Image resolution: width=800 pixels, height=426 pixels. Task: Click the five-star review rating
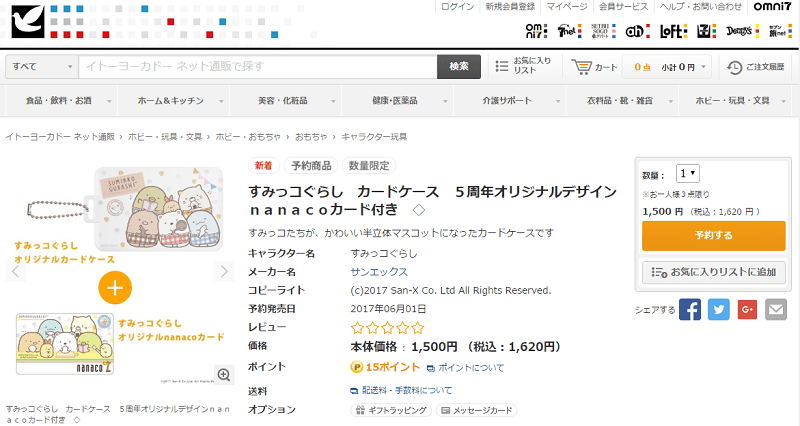(388, 328)
